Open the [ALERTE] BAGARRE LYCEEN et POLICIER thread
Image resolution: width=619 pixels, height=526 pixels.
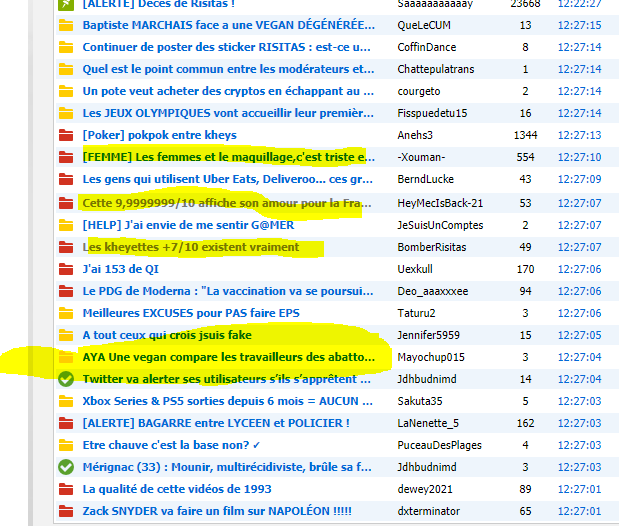click(216, 423)
